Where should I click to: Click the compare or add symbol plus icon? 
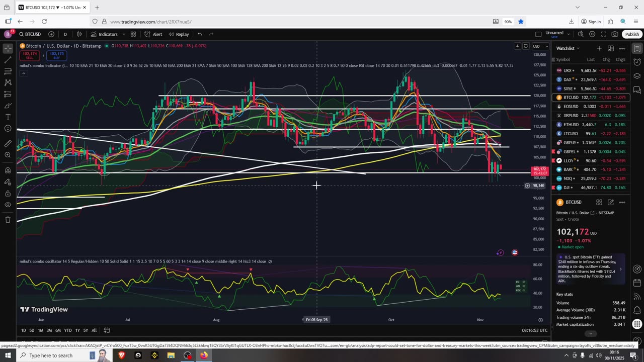[51, 34]
